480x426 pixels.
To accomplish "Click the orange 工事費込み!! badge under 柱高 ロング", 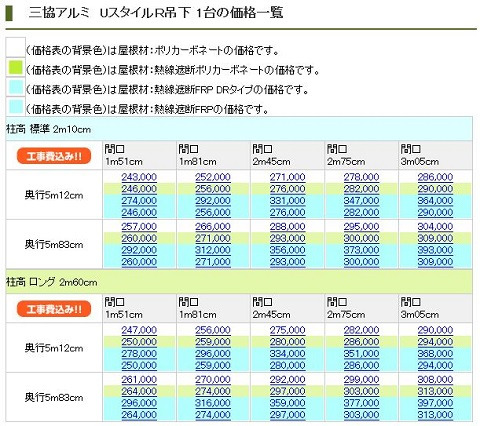I will 54,309.
